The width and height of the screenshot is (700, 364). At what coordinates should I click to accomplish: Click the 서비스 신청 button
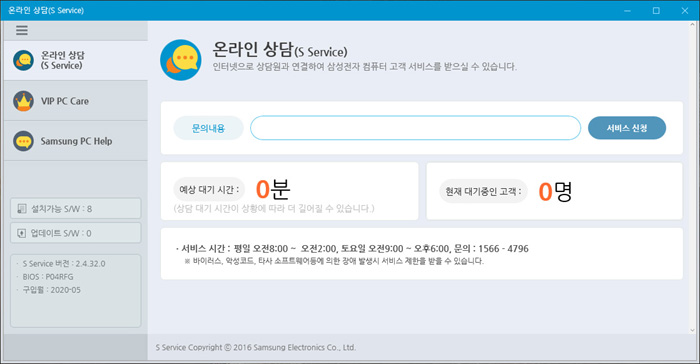pyautogui.click(x=627, y=128)
